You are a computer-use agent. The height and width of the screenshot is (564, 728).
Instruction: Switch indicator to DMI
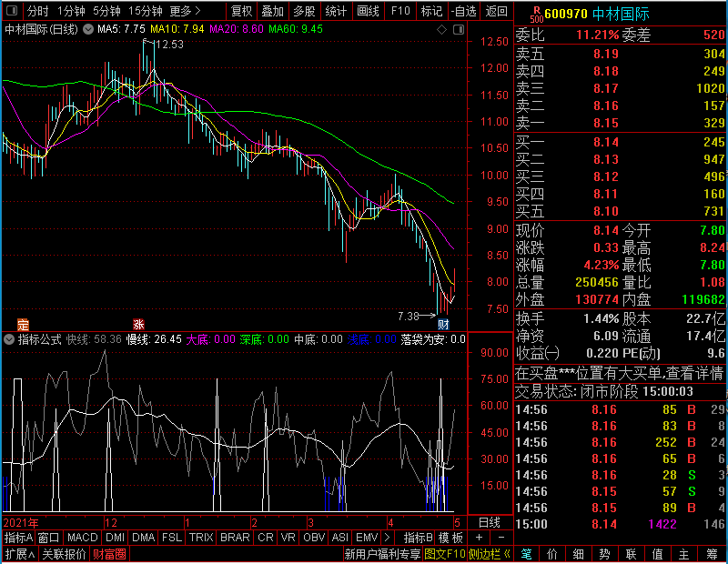point(115,538)
